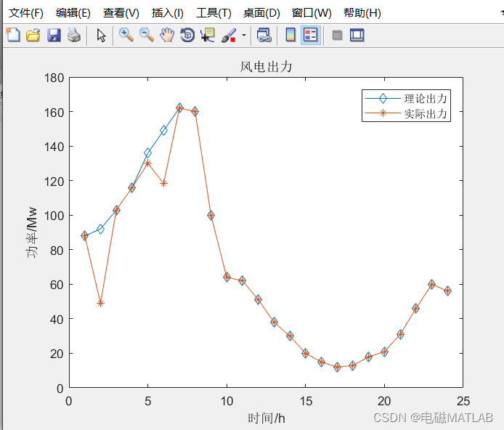Print the figure using the printer icon
504x430 pixels.
(x=74, y=35)
